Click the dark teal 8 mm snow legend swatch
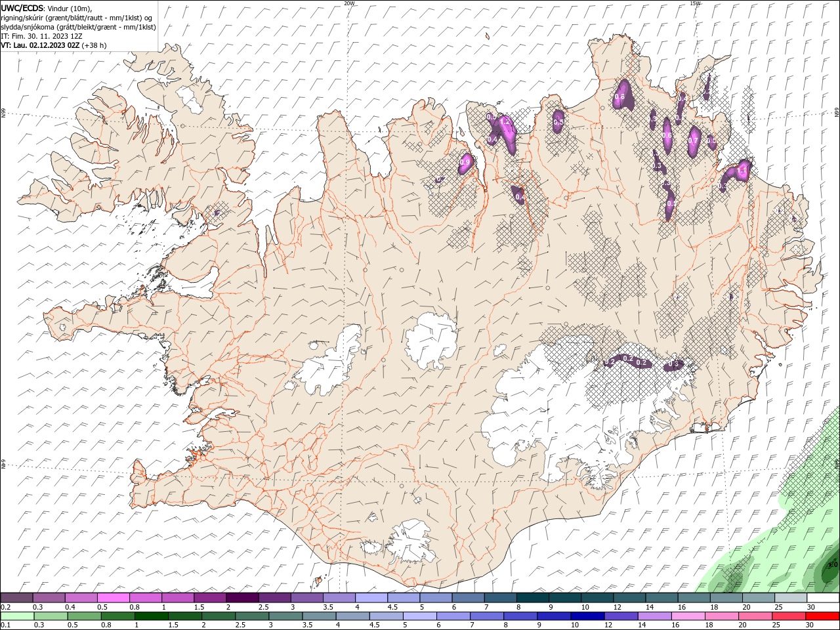This screenshot has height=630, width=840. (x=532, y=598)
